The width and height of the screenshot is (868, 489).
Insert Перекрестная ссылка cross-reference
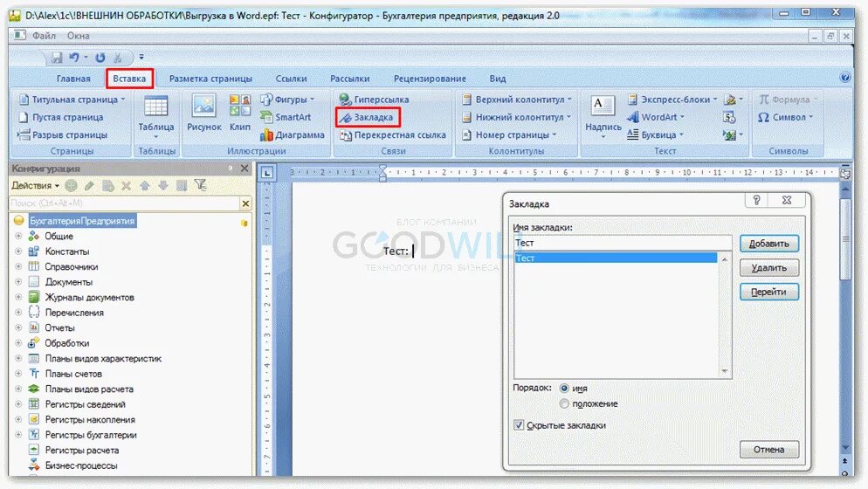[392, 135]
